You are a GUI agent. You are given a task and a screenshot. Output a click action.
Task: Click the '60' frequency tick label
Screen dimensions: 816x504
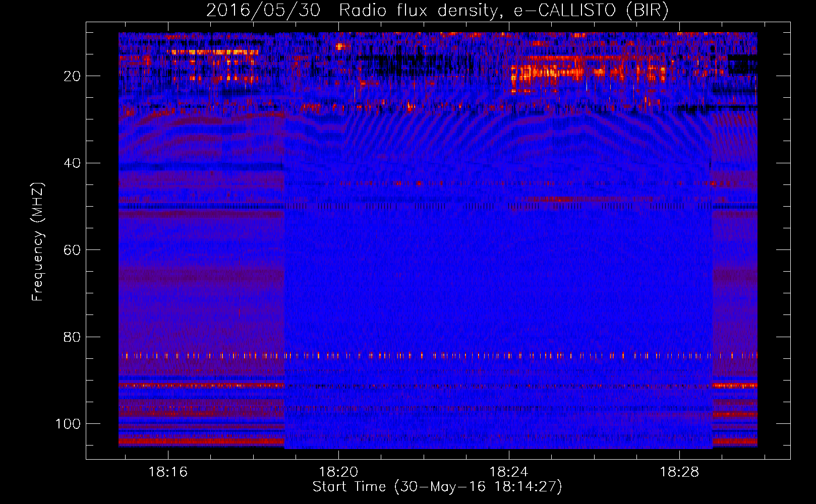click(x=73, y=250)
